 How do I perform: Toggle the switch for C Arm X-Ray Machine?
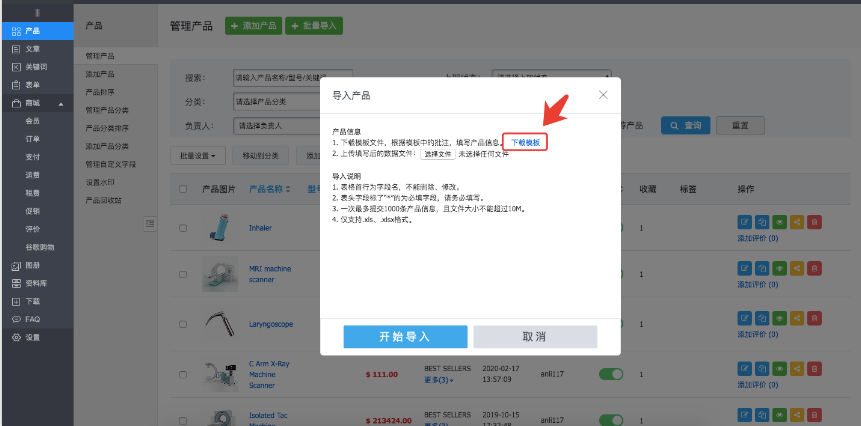610,374
